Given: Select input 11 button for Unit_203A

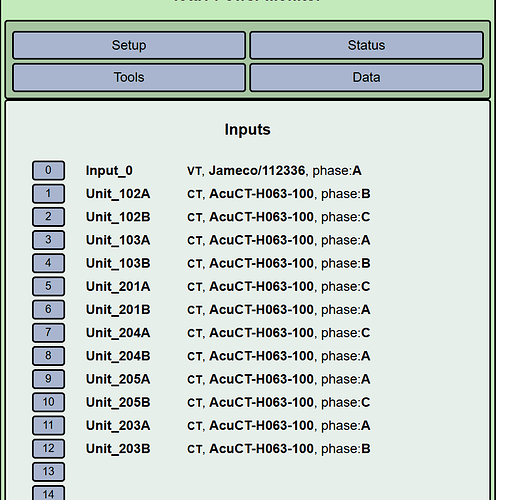Looking at the screenshot, I should coord(48,425).
